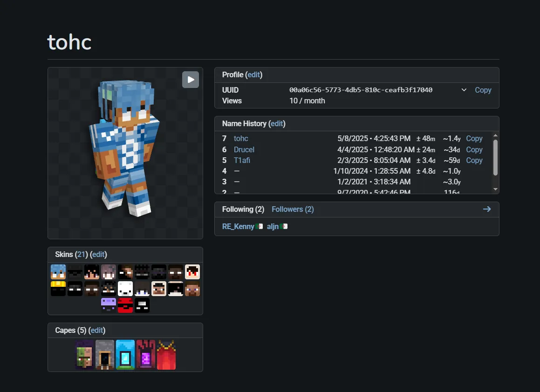Pick the red crowned cape
Viewport: 540px width, 392px height.
(x=166, y=355)
